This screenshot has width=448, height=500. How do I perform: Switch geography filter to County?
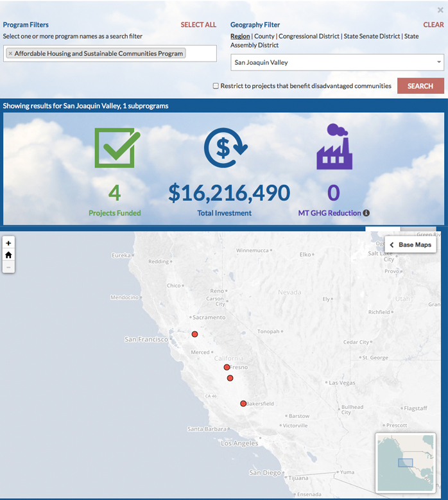pyautogui.click(x=264, y=37)
